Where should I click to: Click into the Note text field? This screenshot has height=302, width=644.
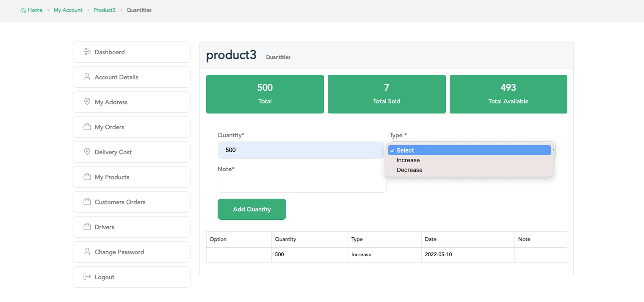click(x=302, y=184)
